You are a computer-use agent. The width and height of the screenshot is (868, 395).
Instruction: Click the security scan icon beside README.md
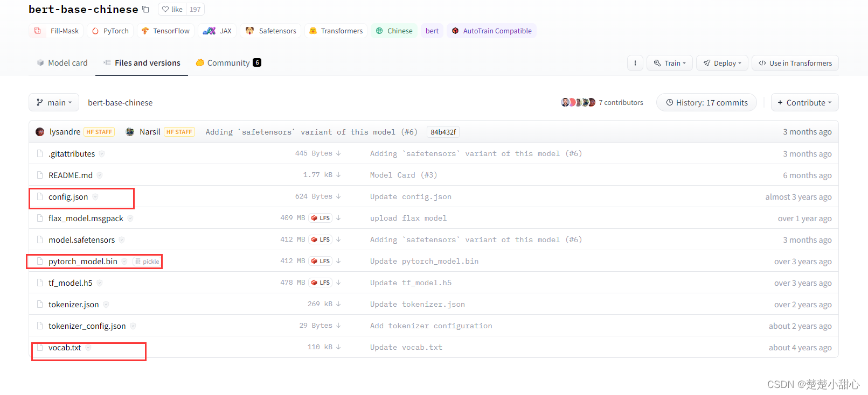tap(100, 175)
